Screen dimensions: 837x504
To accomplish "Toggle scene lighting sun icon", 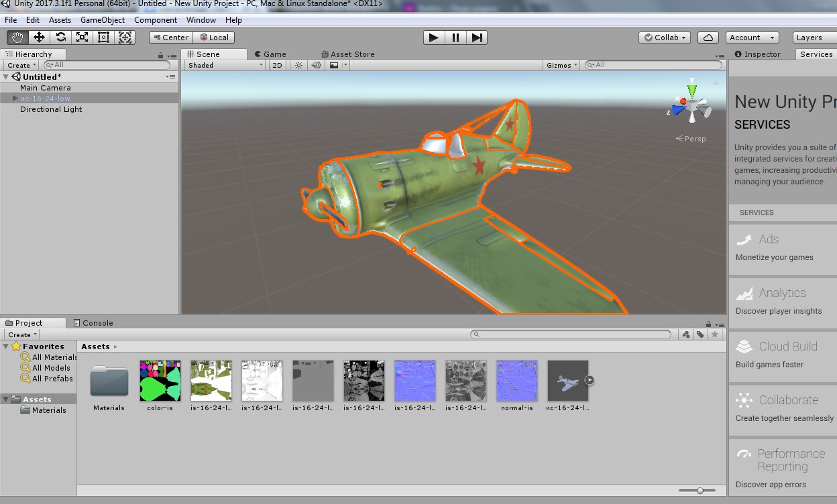I will click(x=299, y=65).
